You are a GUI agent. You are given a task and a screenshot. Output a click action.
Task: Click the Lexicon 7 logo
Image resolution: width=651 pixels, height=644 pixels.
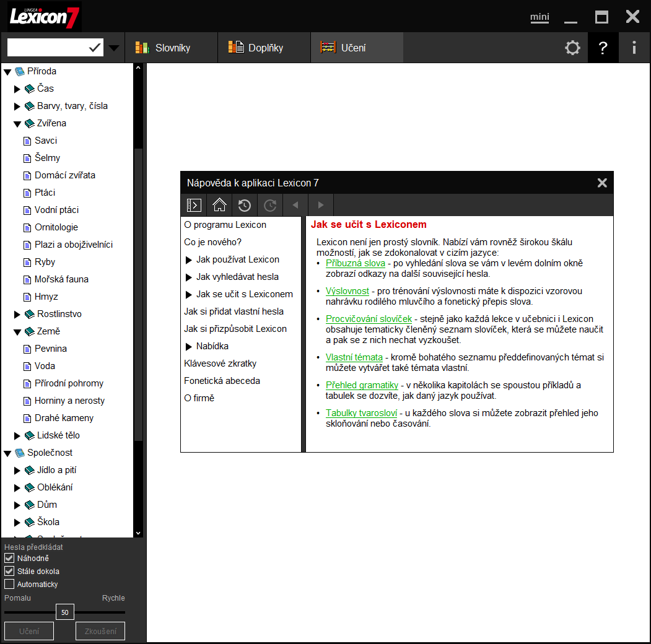(45, 17)
